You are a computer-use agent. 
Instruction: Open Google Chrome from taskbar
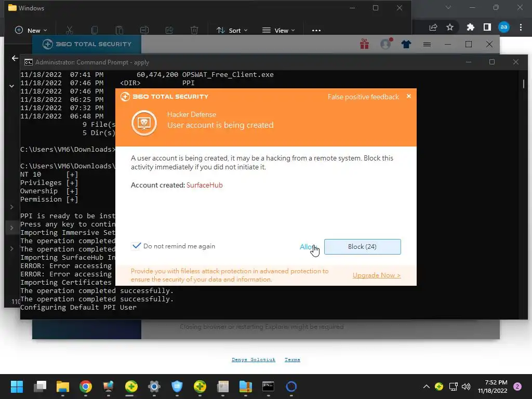(86, 387)
